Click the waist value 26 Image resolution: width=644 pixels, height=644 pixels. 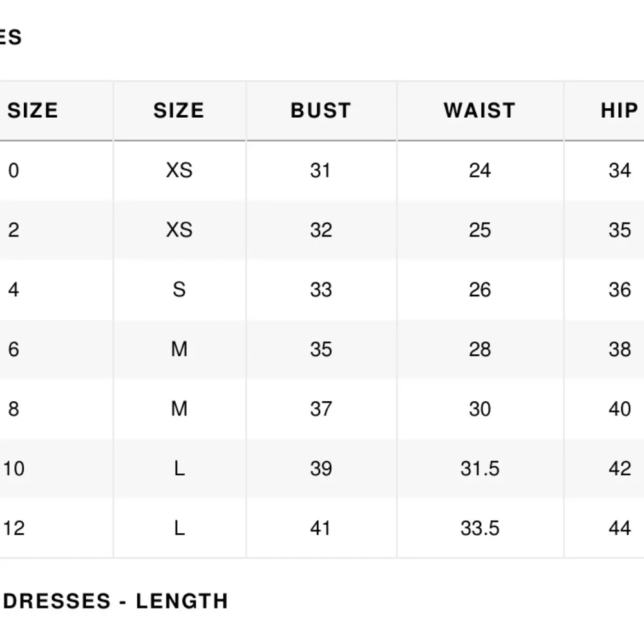point(480,290)
